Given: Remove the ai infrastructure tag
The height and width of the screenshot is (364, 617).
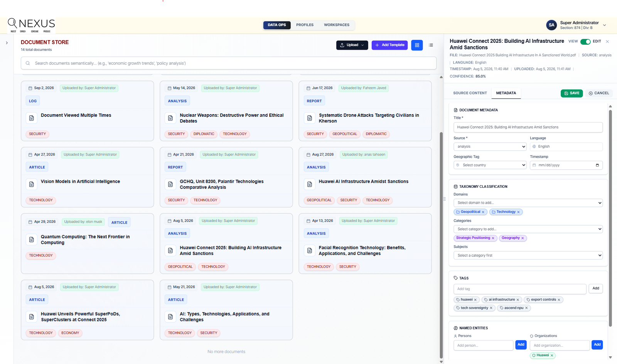Looking at the screenshot, I should [x=518, y=300].
